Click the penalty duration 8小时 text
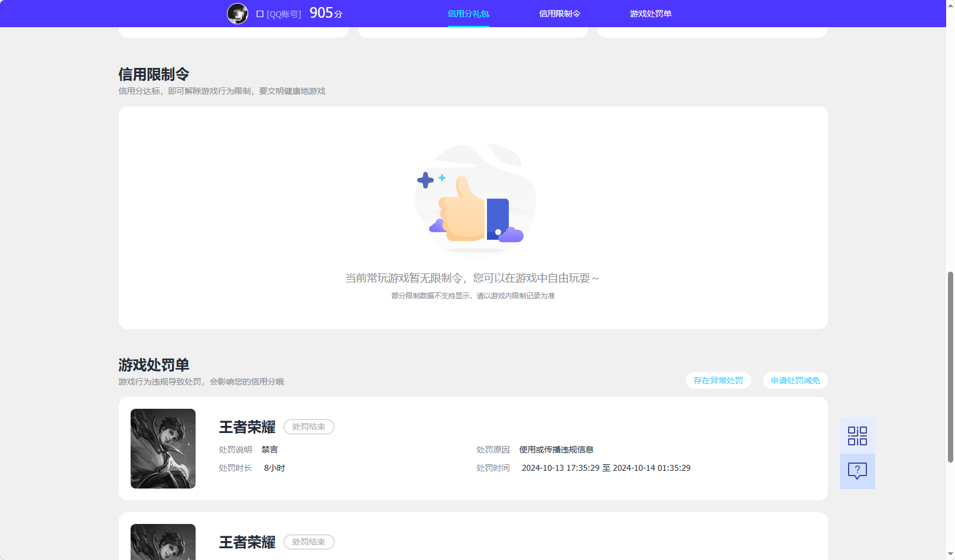This screenshot has height=560, width=955. click(x=275, y=467)
